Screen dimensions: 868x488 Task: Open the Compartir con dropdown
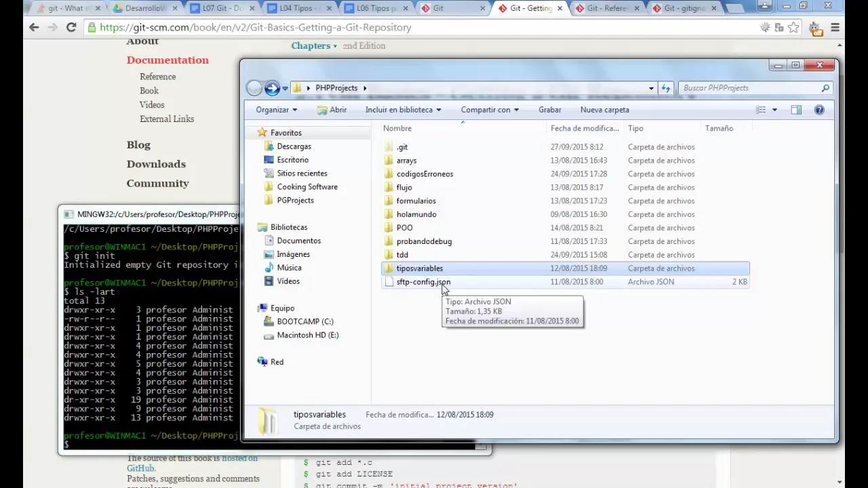(490, 110)
